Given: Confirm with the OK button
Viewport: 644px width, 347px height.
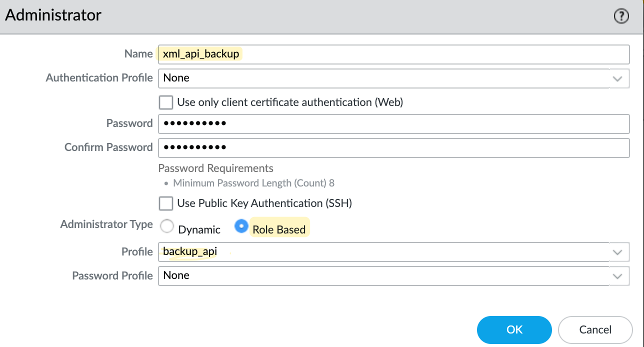Looking at the screenshot, I should (x=514, y=329).
